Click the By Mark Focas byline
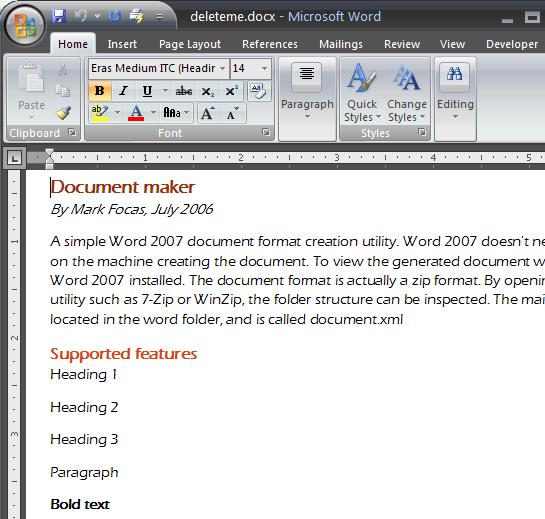Viewport: 545px width, 519px height. click(132, 209)
